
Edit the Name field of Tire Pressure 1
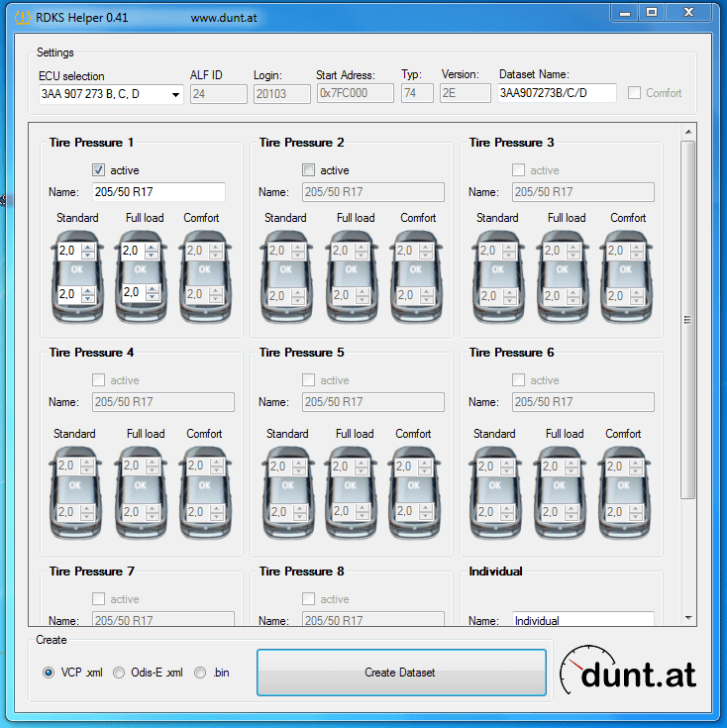tap(158, 192)
